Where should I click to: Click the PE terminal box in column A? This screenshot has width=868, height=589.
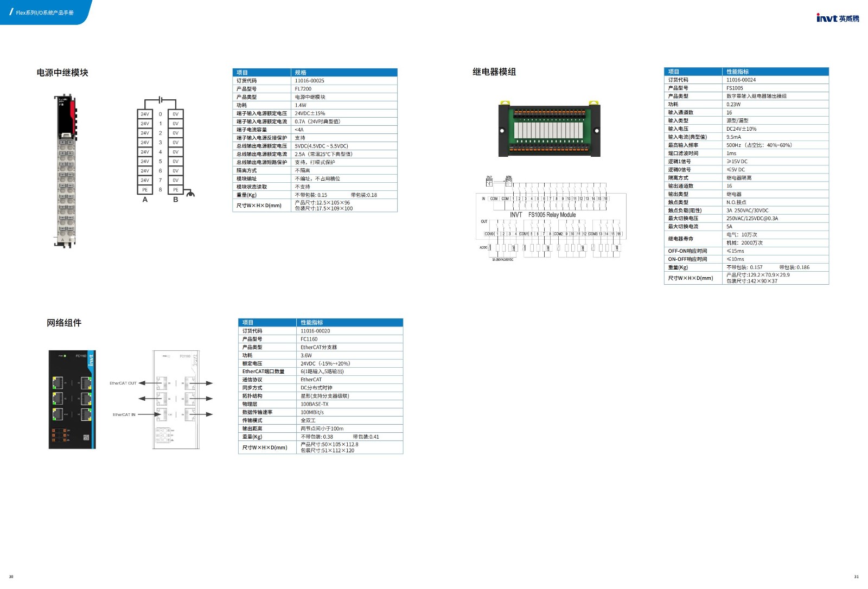click(145, 190)
